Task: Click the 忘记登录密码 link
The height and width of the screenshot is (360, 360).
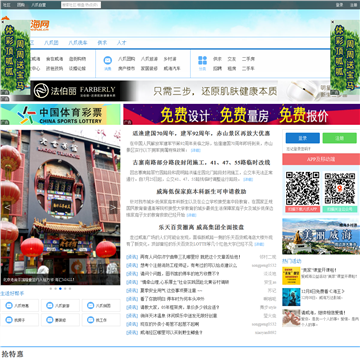Action: point(299,149)
